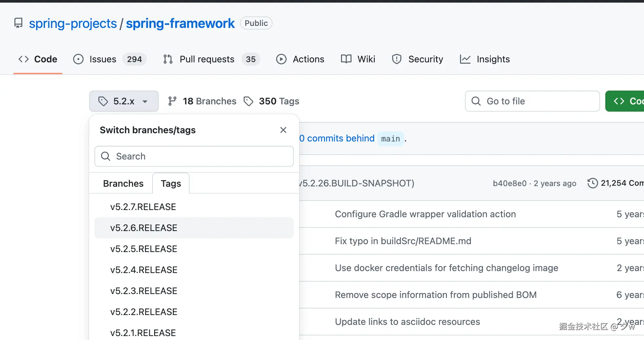Screen dimensions: 644x340
Task: Click the Actions play icon
Action: [x=281, y=59]
